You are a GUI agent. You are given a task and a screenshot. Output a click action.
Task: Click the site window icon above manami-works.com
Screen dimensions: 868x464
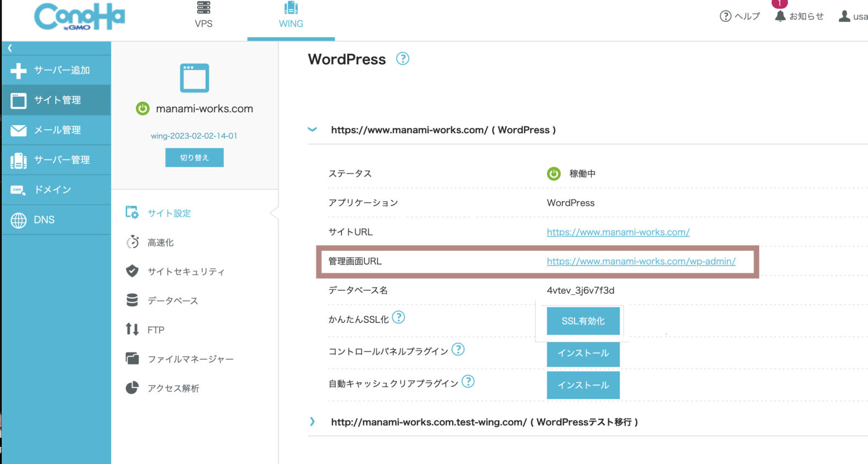[x=194, y=78]
